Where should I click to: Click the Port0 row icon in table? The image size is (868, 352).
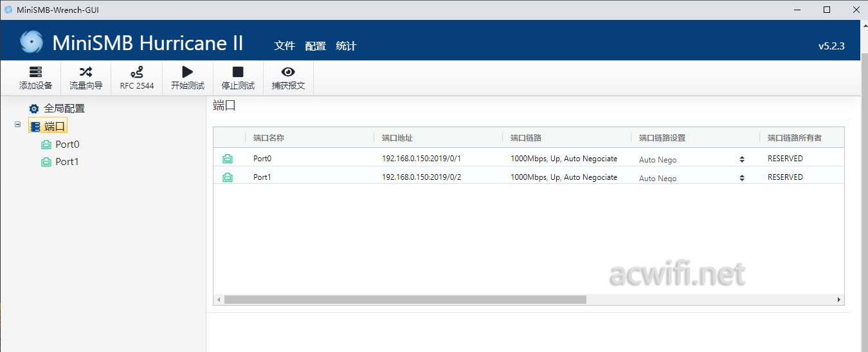pyautogui.click(x=228, y=159)
